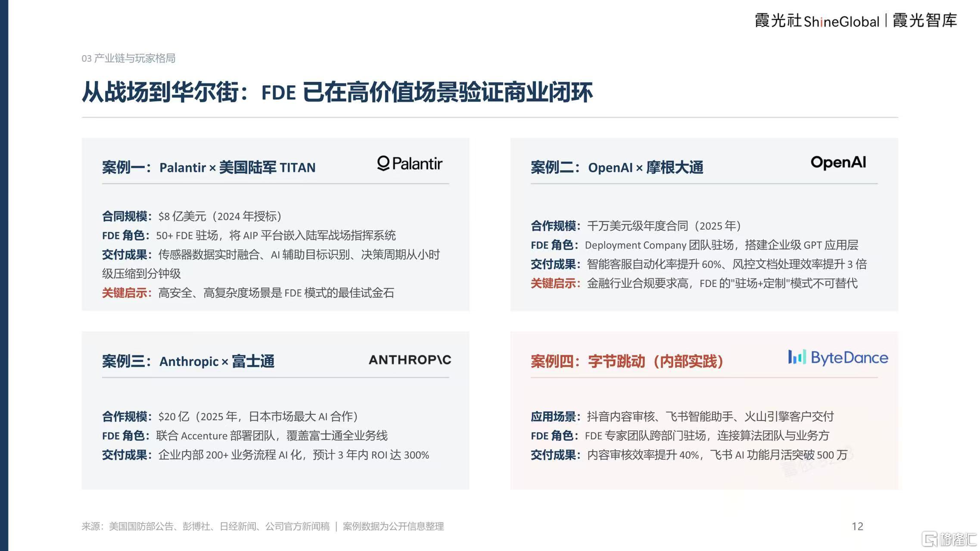The height and width of the screenshot is (551, 980).
Task: Click the Anthropic logo in case three
Action: point(410,360)
